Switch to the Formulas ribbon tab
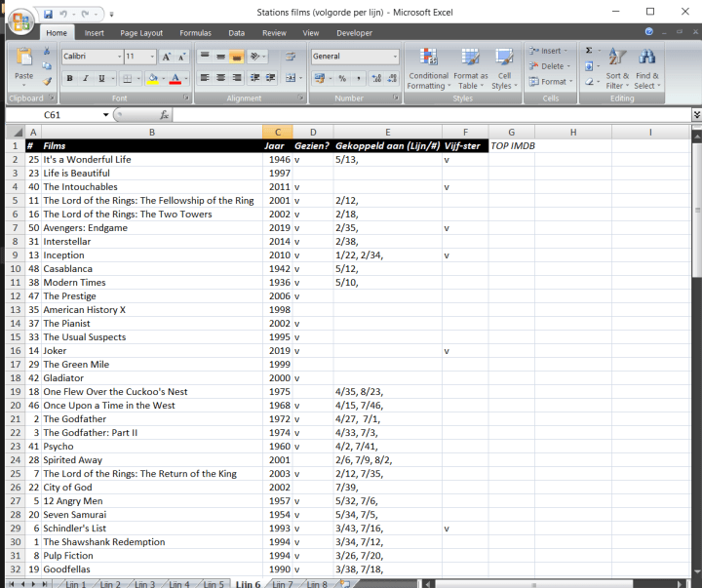 [195, 32]
